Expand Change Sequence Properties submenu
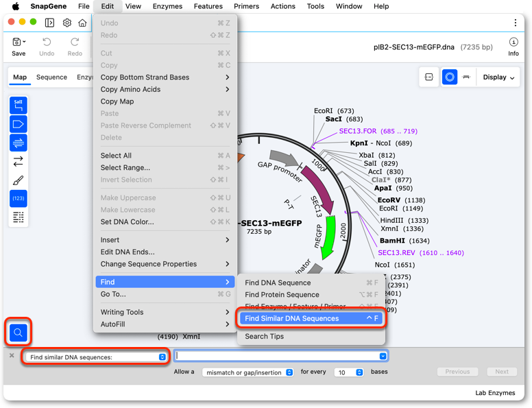 coord(165,264)
